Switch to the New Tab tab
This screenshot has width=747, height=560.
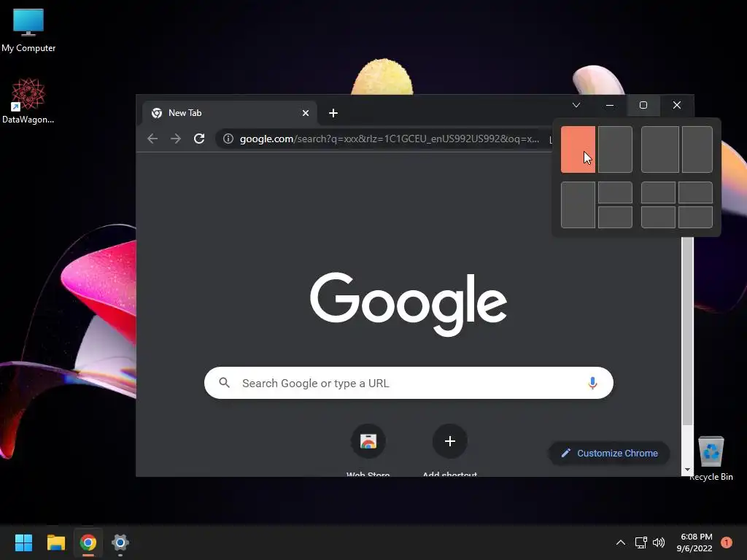click(x=229, y=113)
